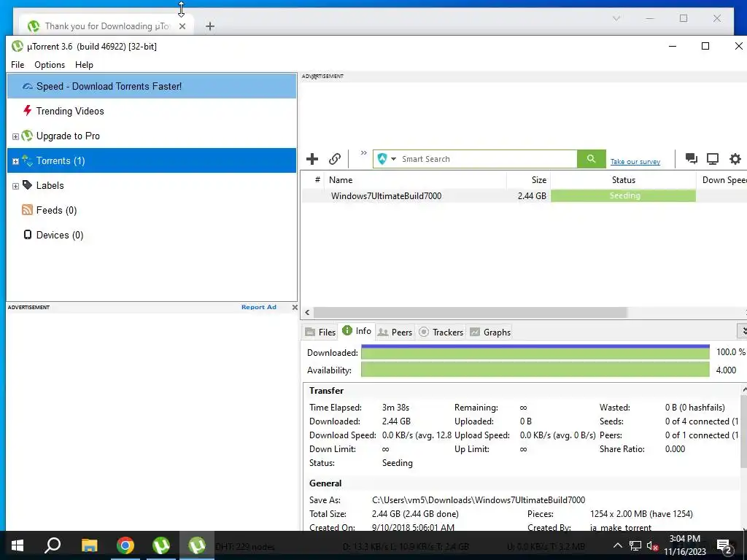Switch to the Info tab
This screenshot has width=747, height=560.
click(357, 331)
